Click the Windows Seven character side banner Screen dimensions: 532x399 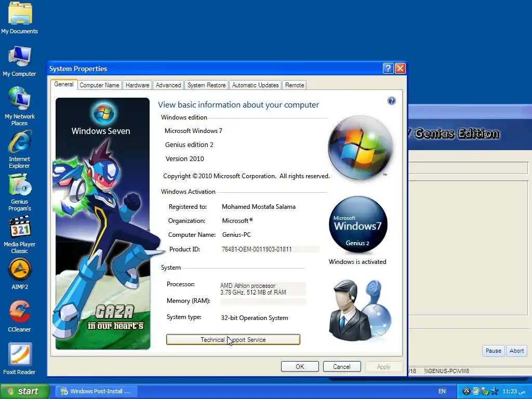pyautogui.click(x=103, y=223)
